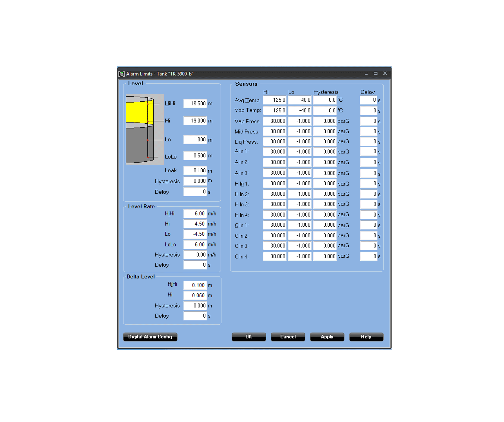Edit the Leak level 0.100 field
Viewport: 504px width, 422px height.
pos(195,171)
